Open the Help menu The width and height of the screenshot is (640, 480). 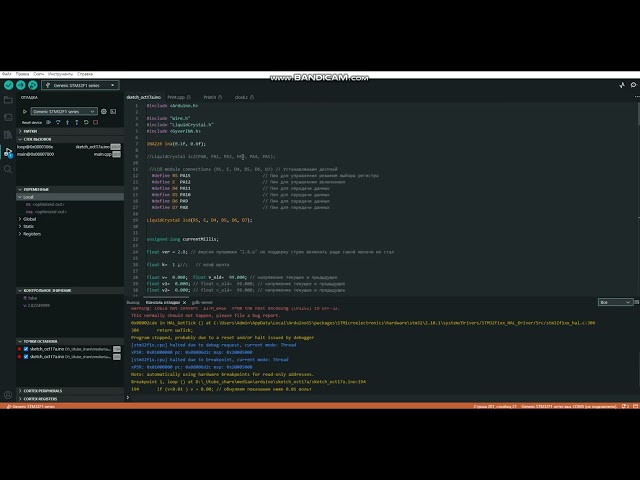85,74
